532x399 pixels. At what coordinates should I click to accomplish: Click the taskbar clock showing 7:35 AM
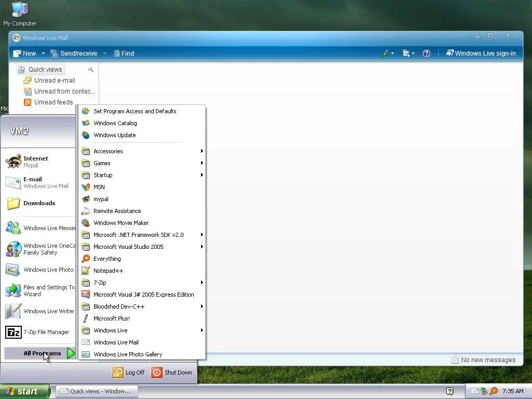[513, 391]
